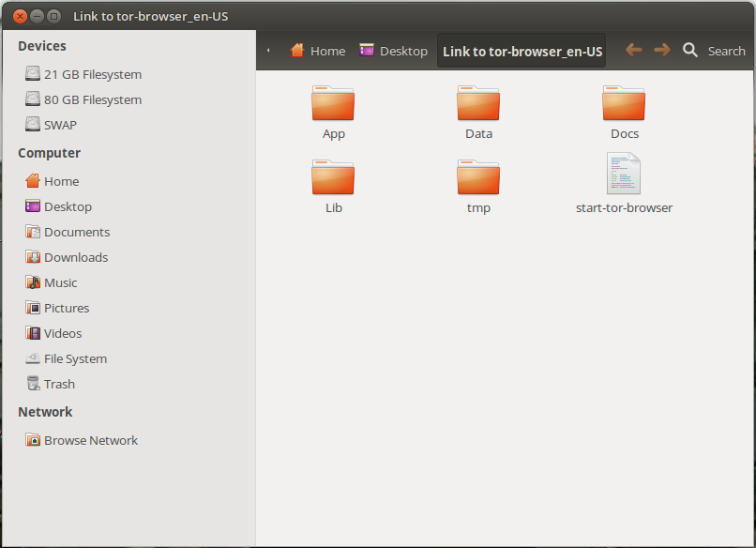The width and height of the screenshot is (756, 548).
Task: Click the magnifying glass search icon
Action: 690,50
